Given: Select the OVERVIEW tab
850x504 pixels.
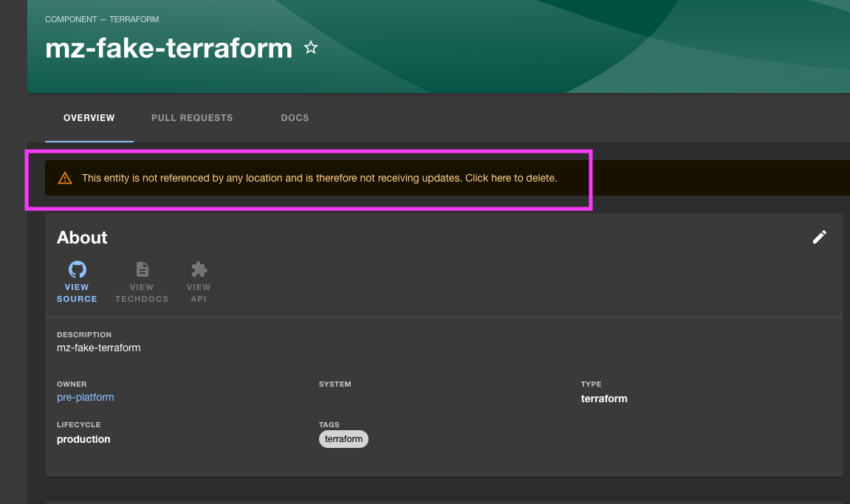Looking at the screenshot, I should (x=89, y=118).
